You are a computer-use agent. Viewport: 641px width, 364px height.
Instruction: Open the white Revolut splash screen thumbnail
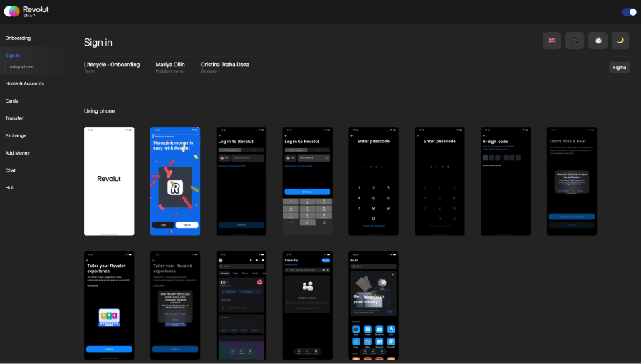[x=109, y=181]
